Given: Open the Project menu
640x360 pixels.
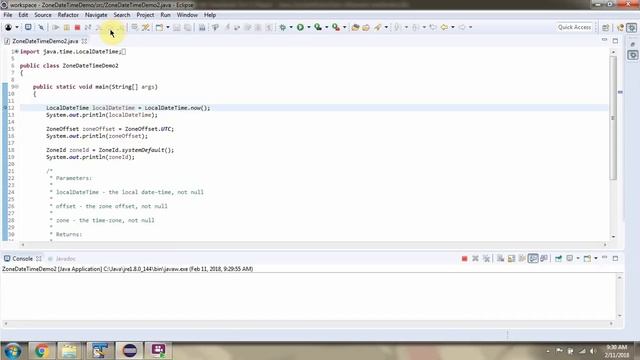Looking at the screenshot, I should point(145,15).
